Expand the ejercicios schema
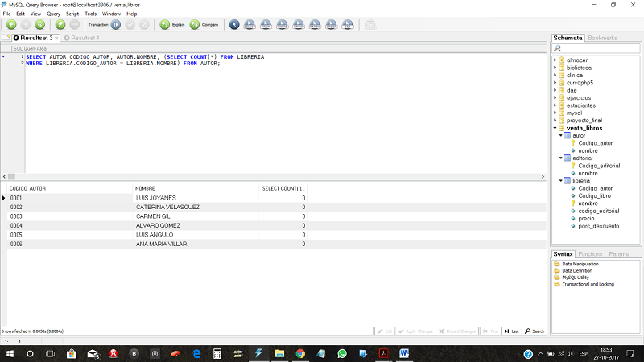Viewport: 644px width, 362px height. coord(555,97)
